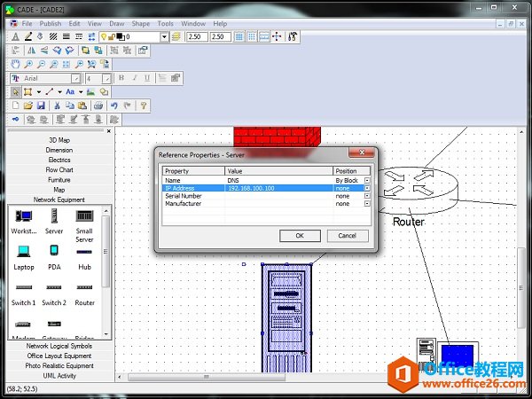The image size is (532, 399).
Task: Click the Print icon in toolbar
Action: tap(98, 106)
